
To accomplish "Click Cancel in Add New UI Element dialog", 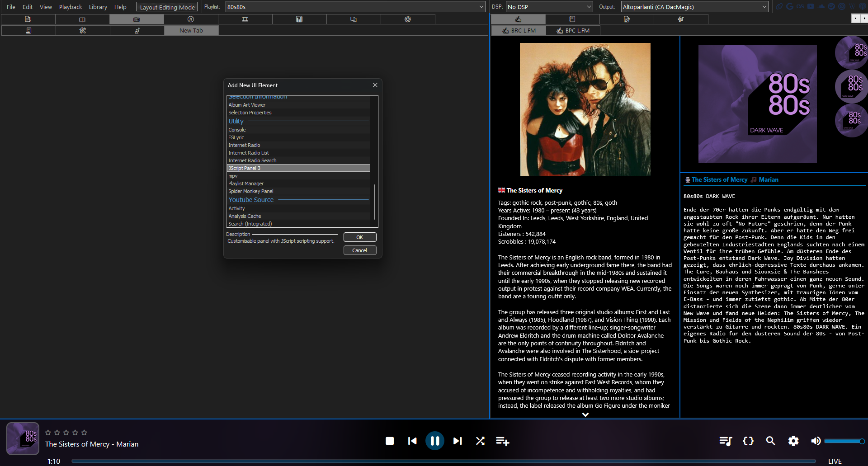I will (x=360, y=250).
